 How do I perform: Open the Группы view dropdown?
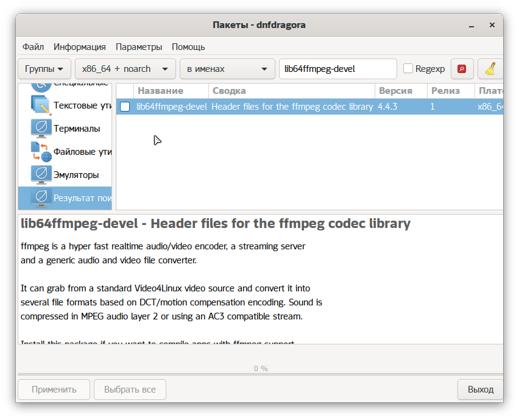(44, 69)
